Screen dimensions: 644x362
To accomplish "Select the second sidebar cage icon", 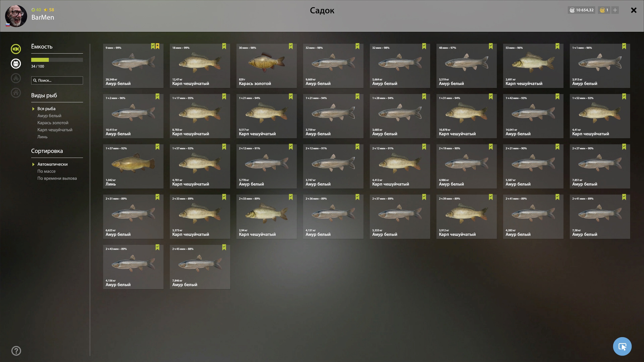I will (x=16, y=63).
